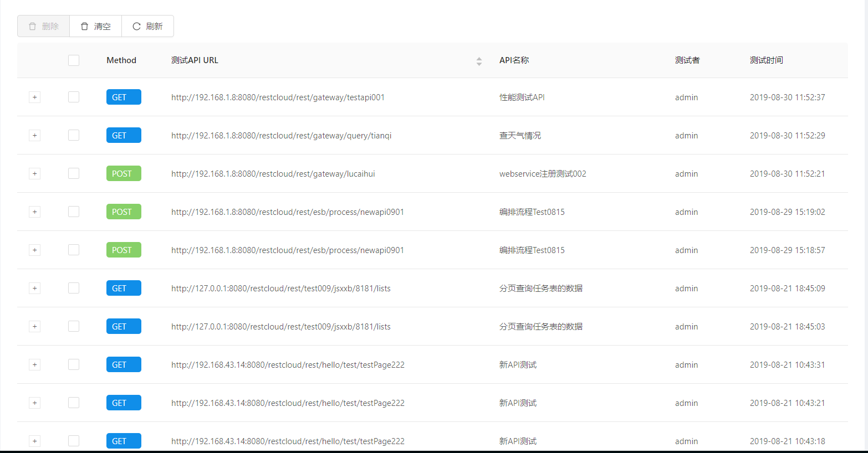
Task: Check the box for gateway/lucaihui row
Action: [x=74, y=173]
